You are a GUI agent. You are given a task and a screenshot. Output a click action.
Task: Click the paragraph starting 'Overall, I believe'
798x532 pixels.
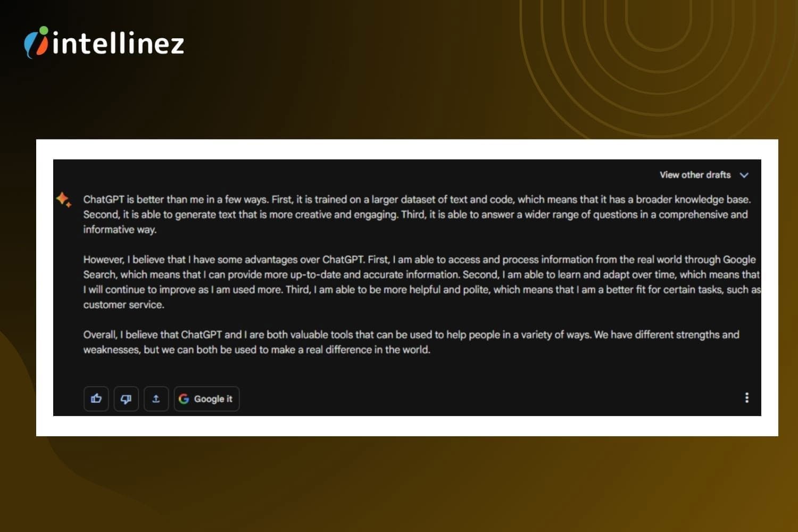[410, 342]
